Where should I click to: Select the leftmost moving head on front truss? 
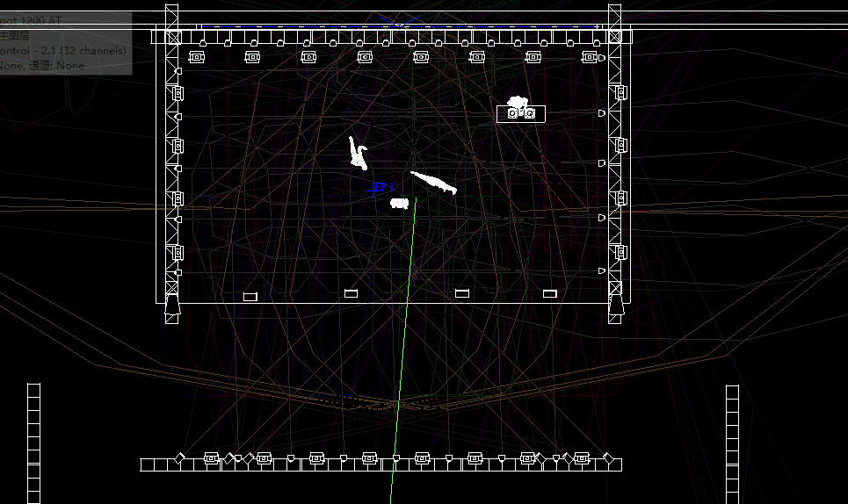211,458
